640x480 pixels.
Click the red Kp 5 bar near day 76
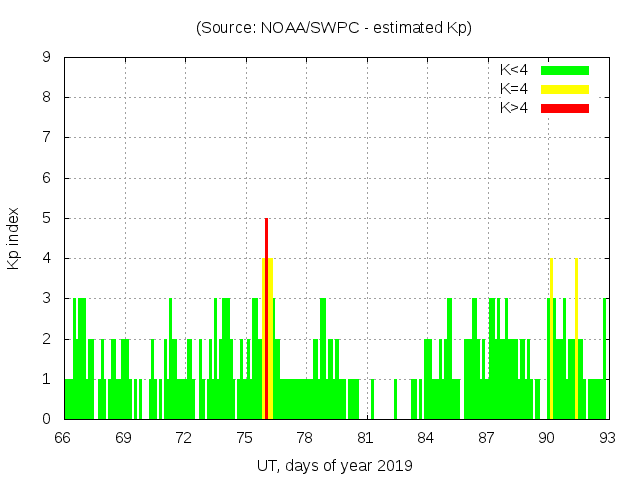point(266,238)
